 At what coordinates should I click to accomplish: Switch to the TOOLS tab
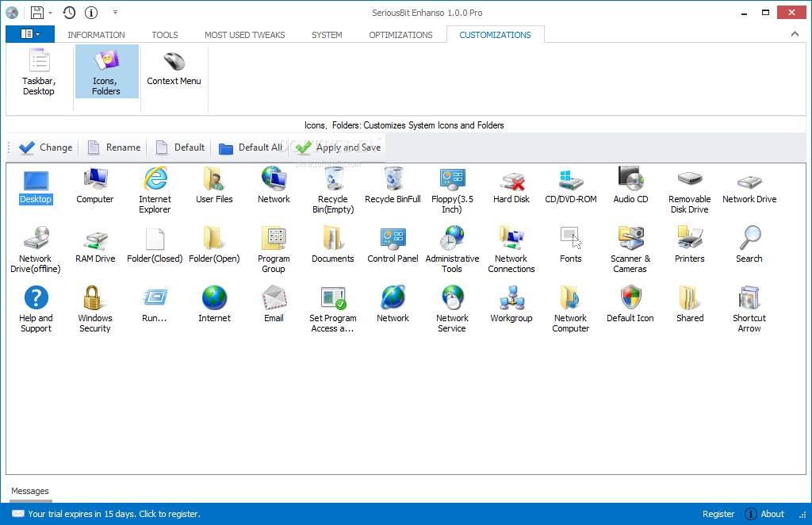[x=165, y=35]
